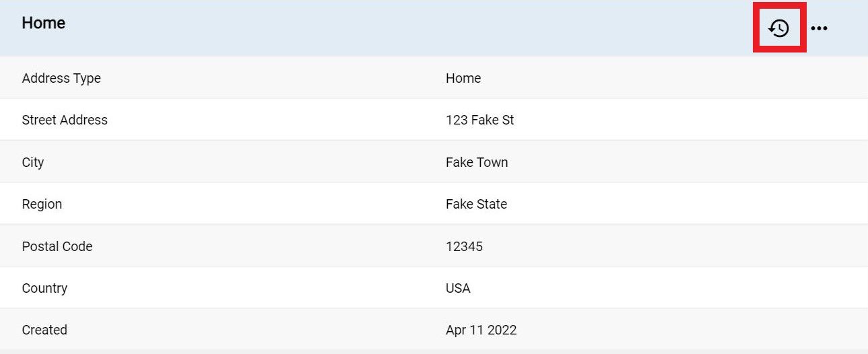Viewport: 868px width, 354px height.
Task: Click the USA country value
Action: pyautogui.click(x=458, y=288)
